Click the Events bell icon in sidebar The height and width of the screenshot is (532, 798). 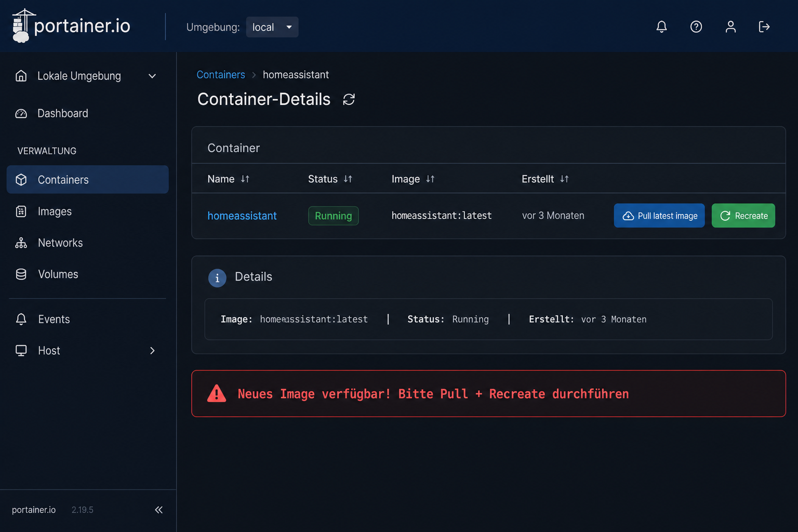pos(21,319)
